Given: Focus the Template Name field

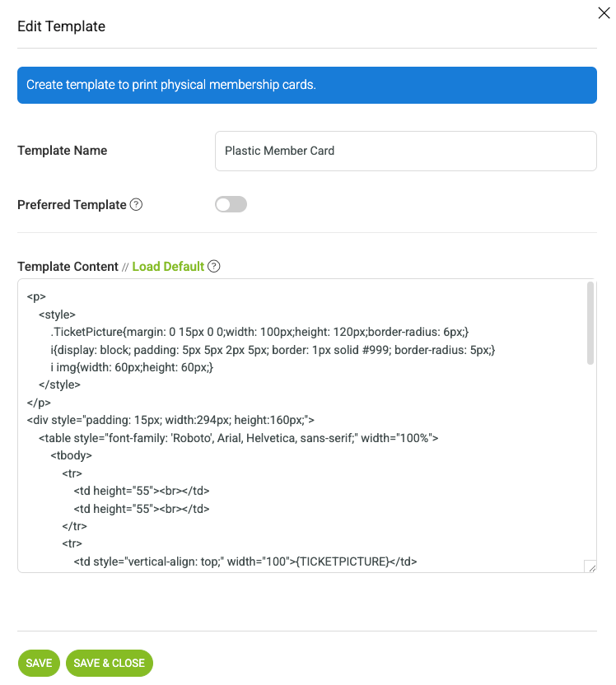Looking at the screenshot, I should [x=405, y=151].
